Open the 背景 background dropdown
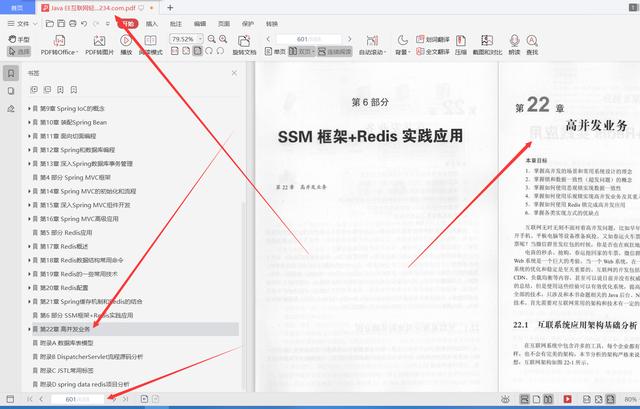640x409 pixels. coord(402,45)
